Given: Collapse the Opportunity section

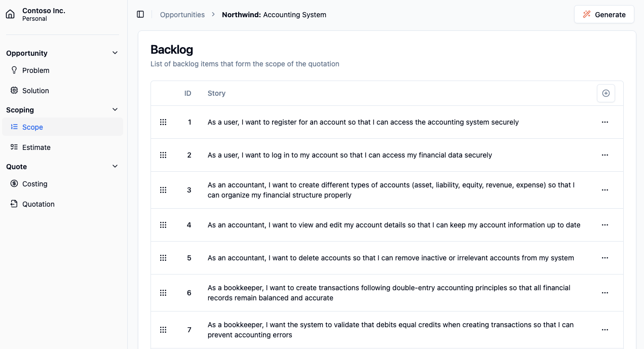Looking at the screenshot, I should coord(115,53).
